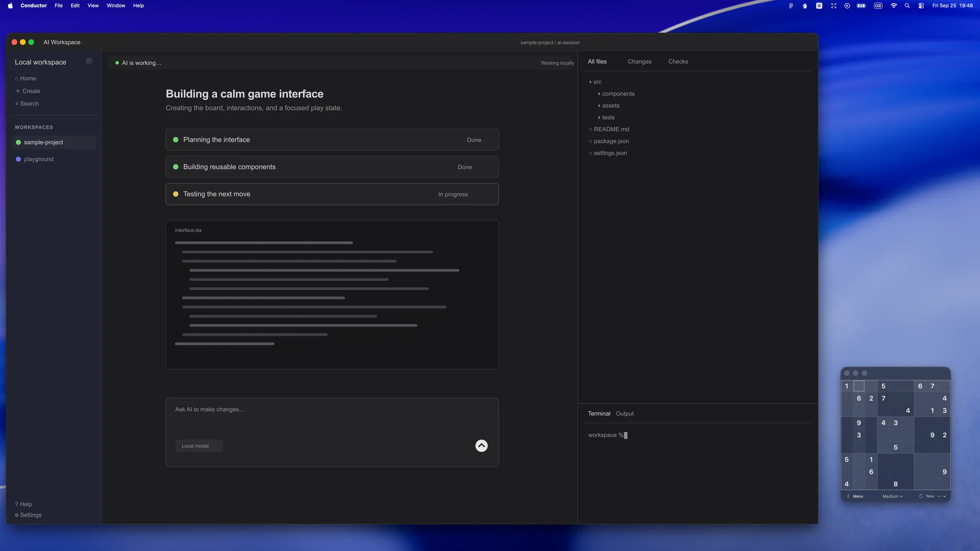Open the File menu
980x551 pixels.
(x=59, y=6)
